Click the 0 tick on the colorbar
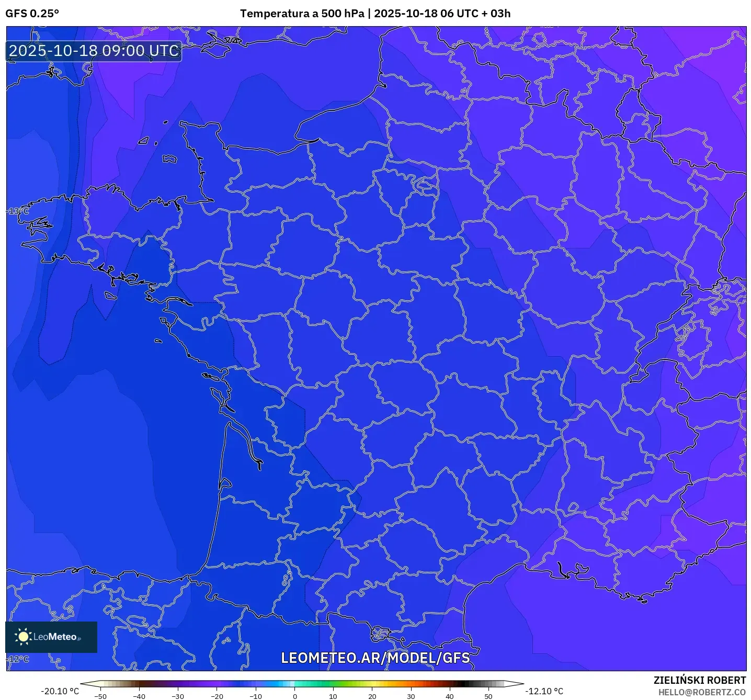This screenshot has height=700, width=751. [x=294, y=696]
